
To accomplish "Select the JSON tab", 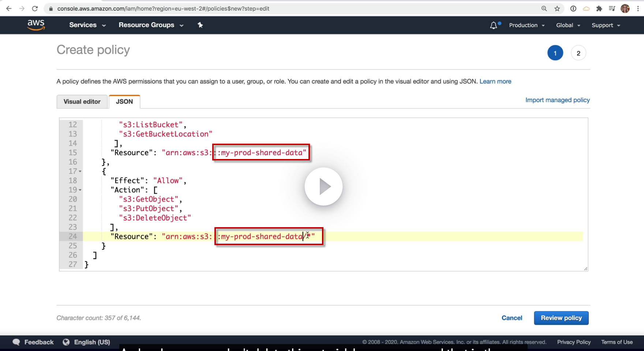I will pyautogui.click(x=124, y=101).
